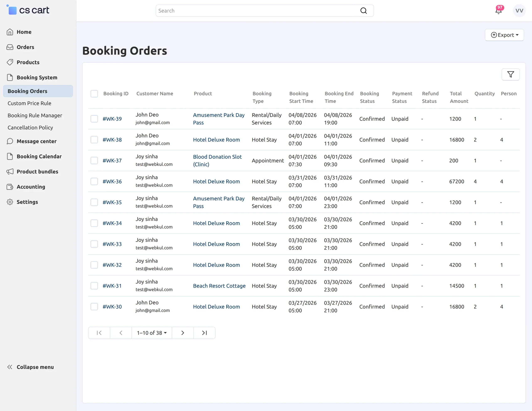Viewport: 532px width, 411px height.
Task: Open the Export dropdown
Action: click(x=504, y=35)
